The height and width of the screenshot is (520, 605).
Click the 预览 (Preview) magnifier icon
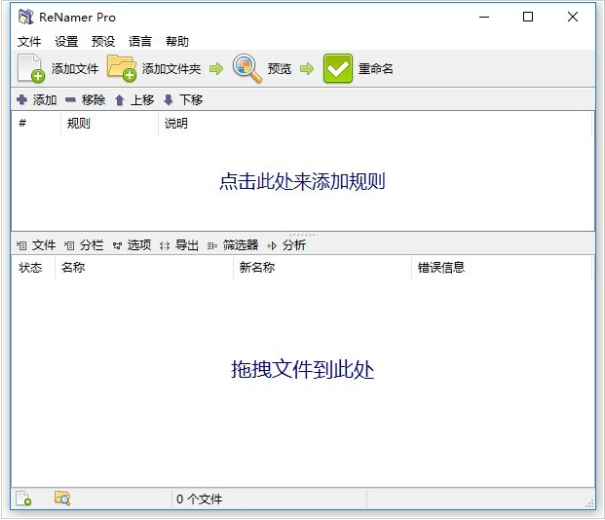pyautogui.click(x=247, y=68)
